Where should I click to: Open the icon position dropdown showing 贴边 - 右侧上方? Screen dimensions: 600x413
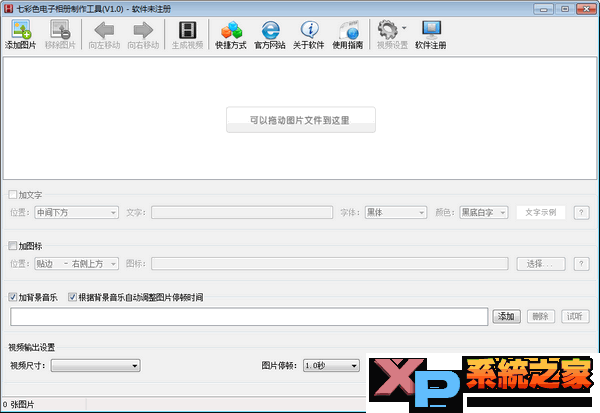[x=77, y=263]
